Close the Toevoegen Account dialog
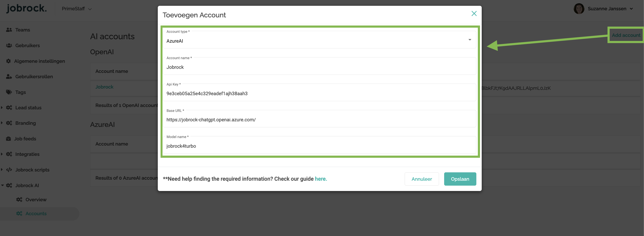644x236 pixels. pos(474,14)
